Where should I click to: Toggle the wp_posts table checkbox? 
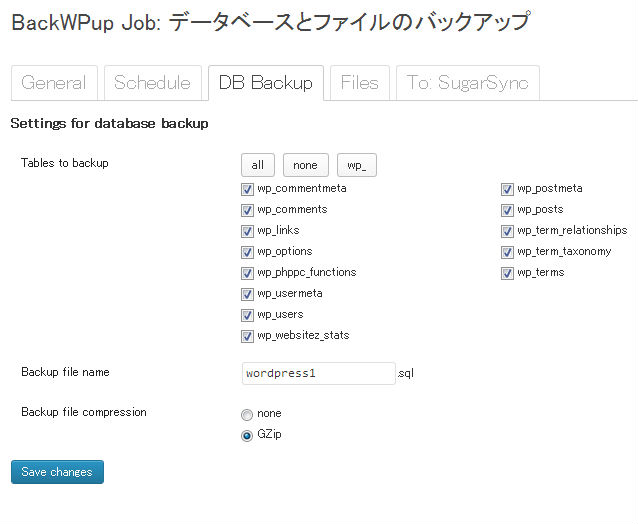pos(507,210)
